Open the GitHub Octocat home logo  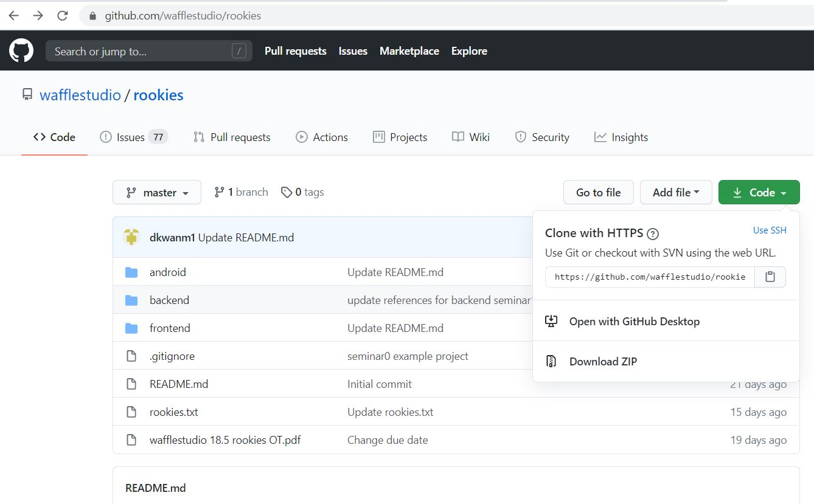click(21, 50)
